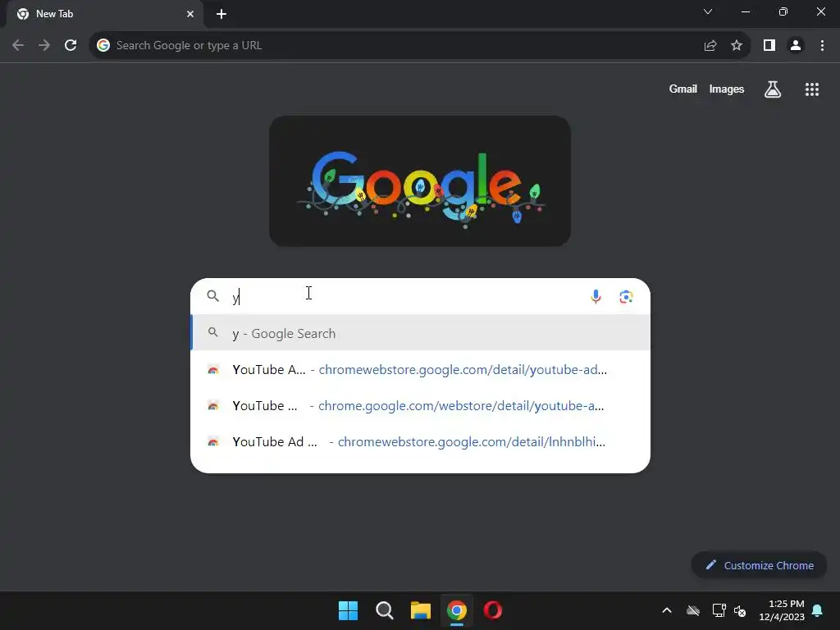
Task: Click the OneDrive cloud tray icon
Action: [693, 610]
